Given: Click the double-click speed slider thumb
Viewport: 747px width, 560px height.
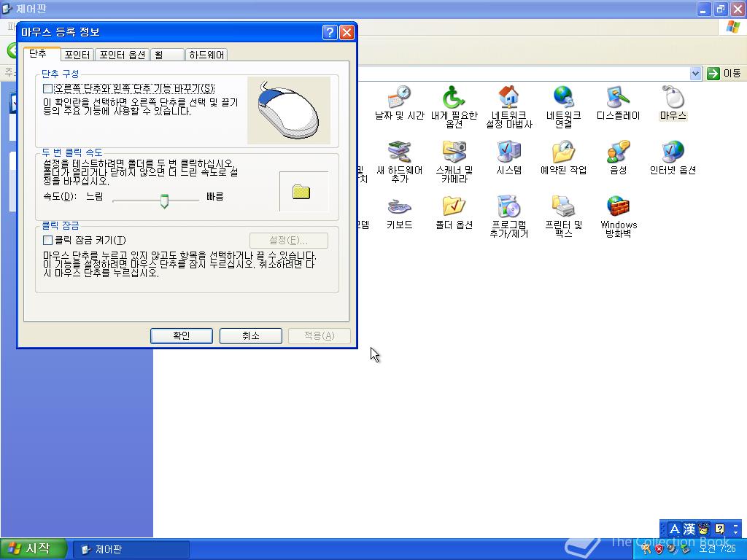Looking at the screenshot, I should pyautogui.click(x=164, y=201).
